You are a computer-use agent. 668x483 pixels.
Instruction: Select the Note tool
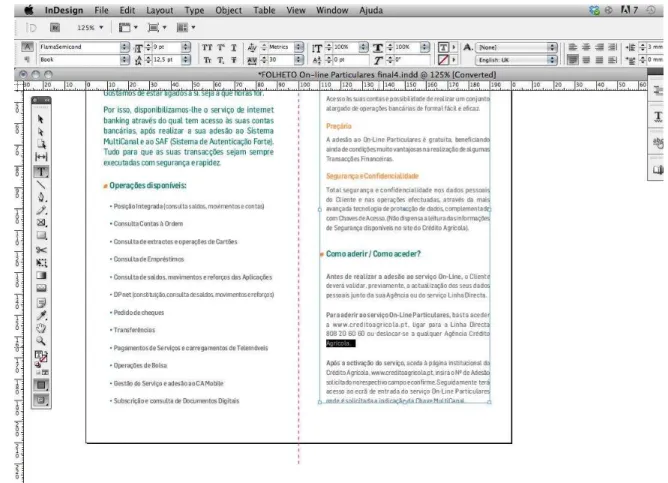pos(41,303)
